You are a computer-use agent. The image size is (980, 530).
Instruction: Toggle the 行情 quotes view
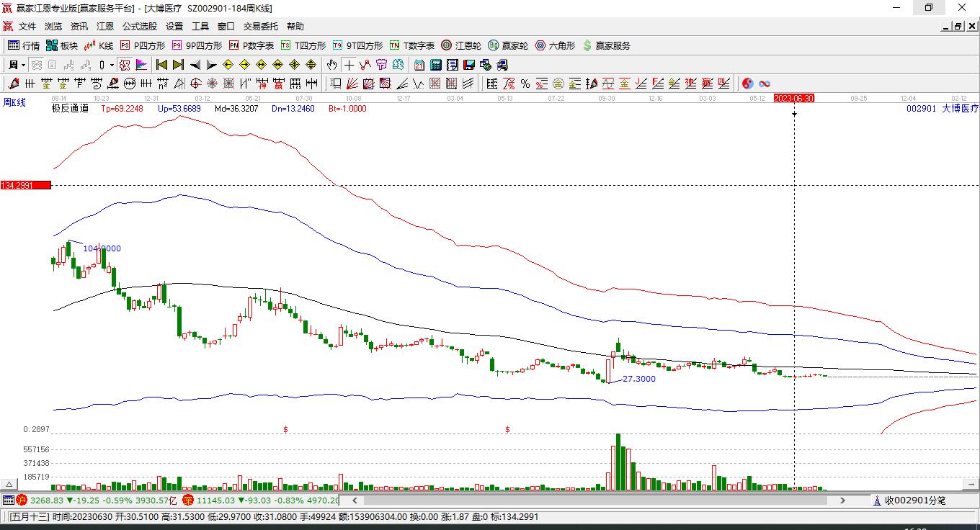point(24,45)
